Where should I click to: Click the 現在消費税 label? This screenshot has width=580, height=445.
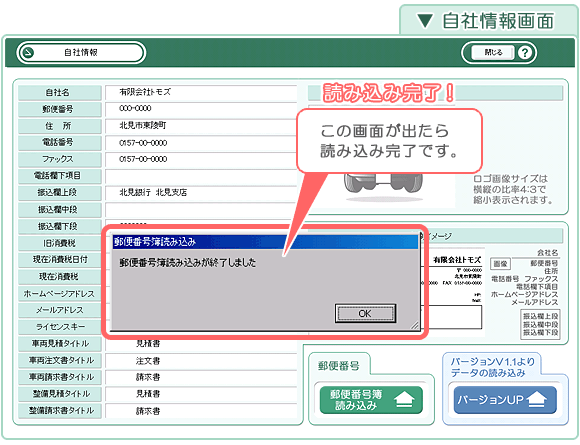[60, 277]
